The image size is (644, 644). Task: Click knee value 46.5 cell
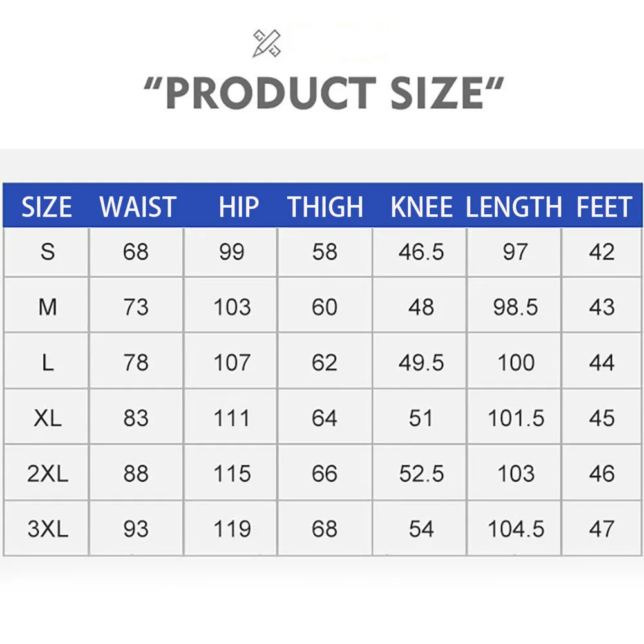[x=421, y=252]
